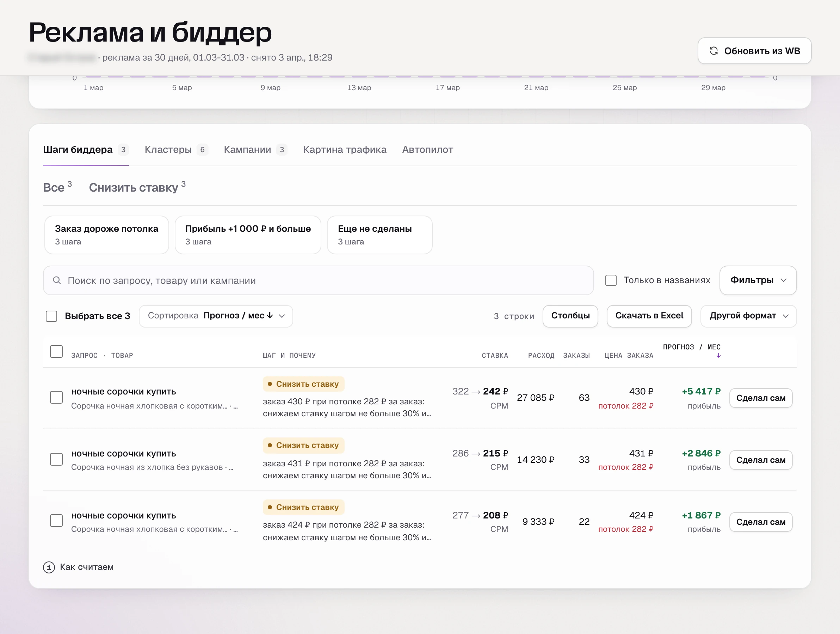Apply the Прибыль +1 000 ₽ и больше filter card

[248, 235]
